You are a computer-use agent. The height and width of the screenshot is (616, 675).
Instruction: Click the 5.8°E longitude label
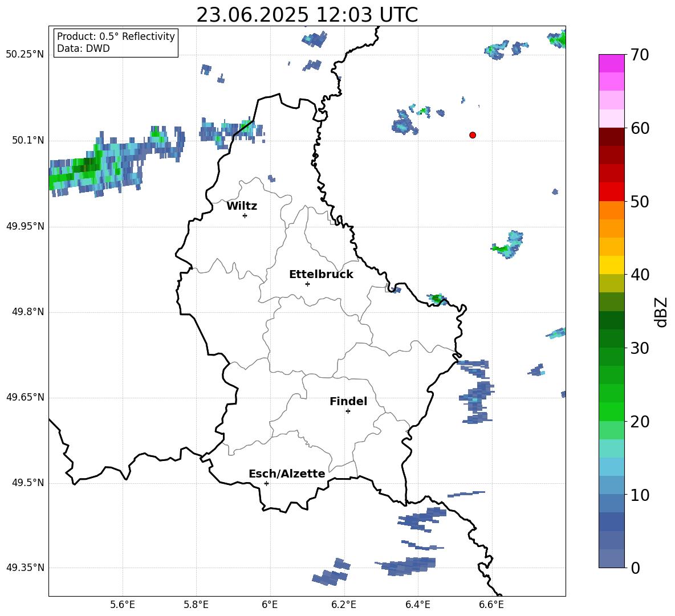(x=196, y=605)
